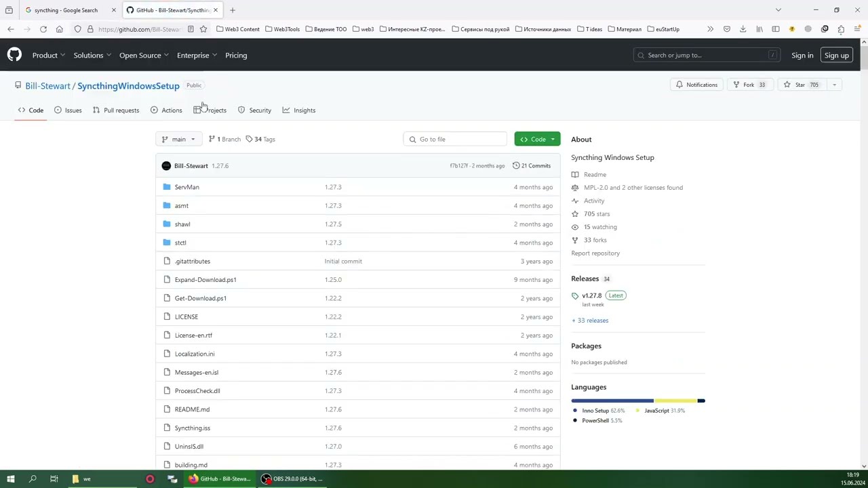The image size is (868, 488).
Task: Open Task View on the taskbar
Action: click(54, 479)
